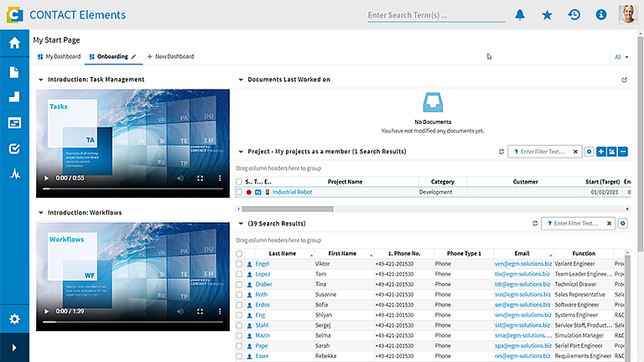Seek in the Workflows video progress bar
Screen dimensions: 644x362
coord(133,322)
